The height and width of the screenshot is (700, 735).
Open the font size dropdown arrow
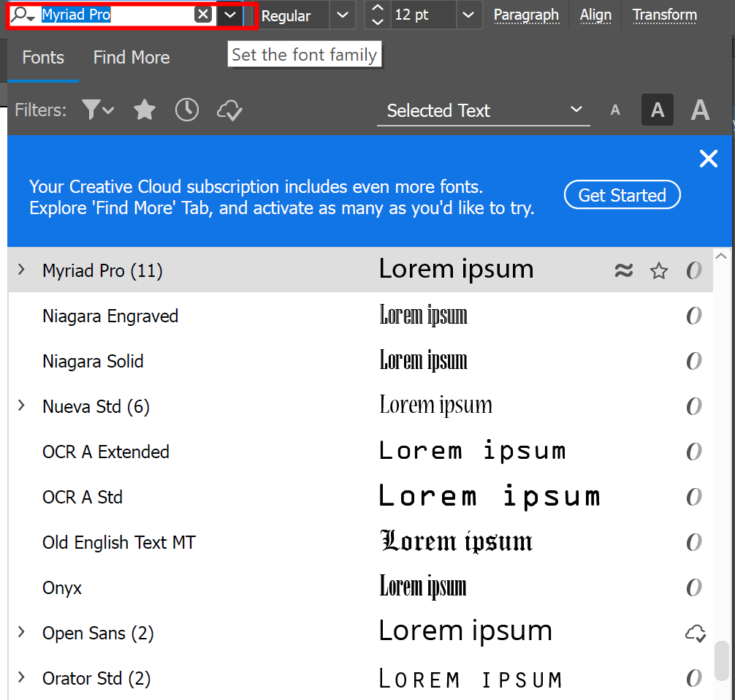point(468,15)
